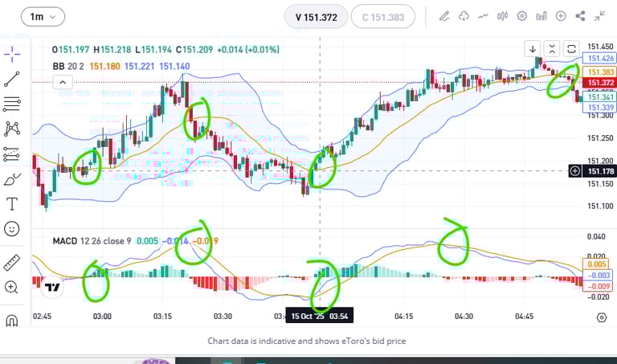
Task: Click the +0.014 (+0.01%) change text
Action: (x=248, y=50)
